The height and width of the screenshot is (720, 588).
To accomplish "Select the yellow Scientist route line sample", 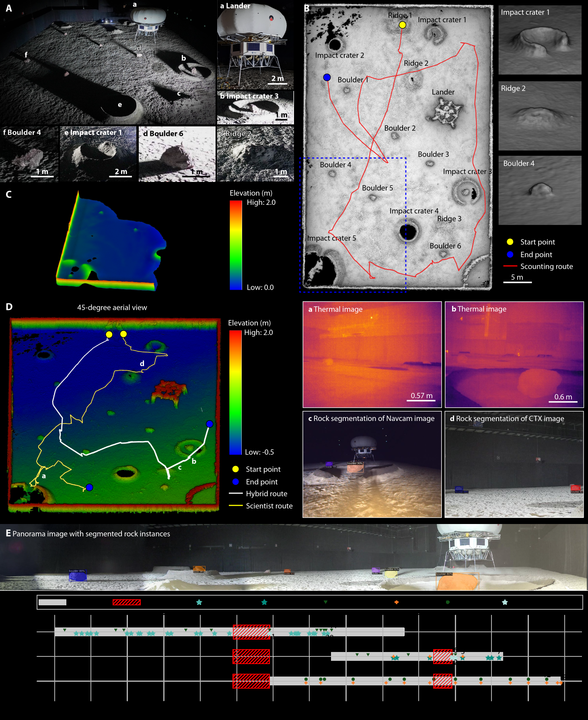I will pos(236,505).
